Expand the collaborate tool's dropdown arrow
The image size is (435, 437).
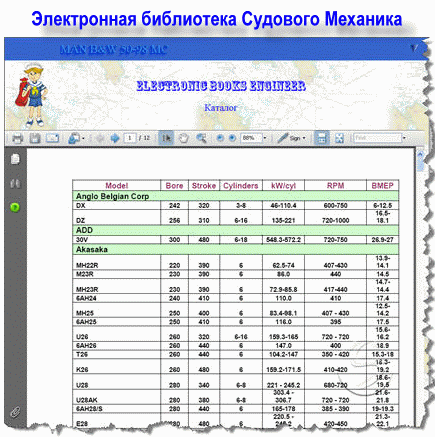(83, 138)
